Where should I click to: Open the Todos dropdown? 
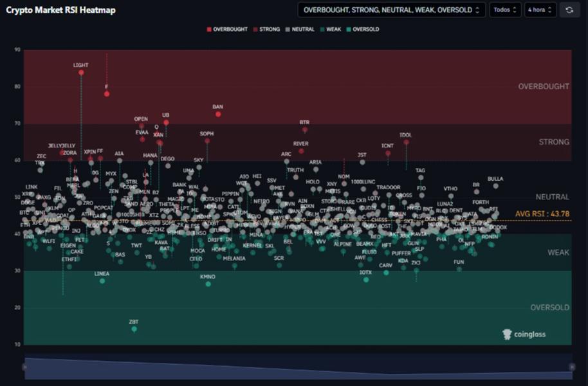point(504,10)
